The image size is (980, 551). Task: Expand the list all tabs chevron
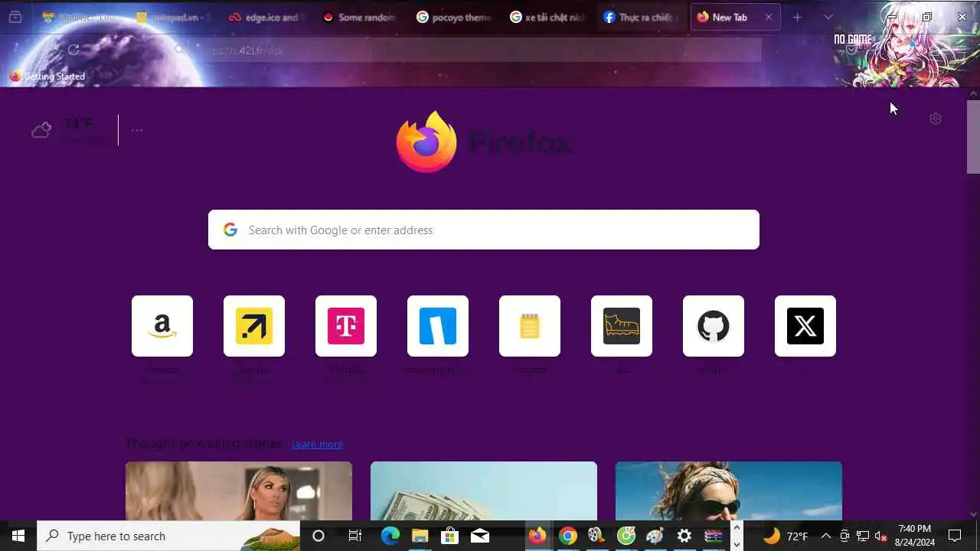(x=828, y=17)
